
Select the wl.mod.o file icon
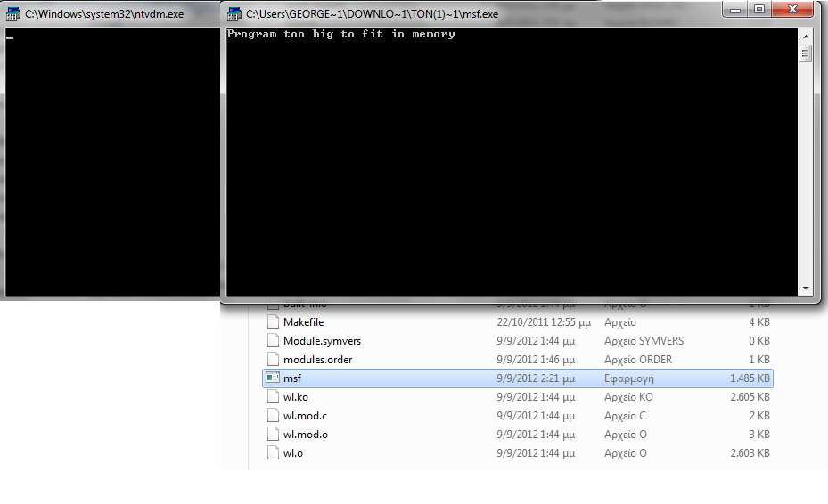273,435
